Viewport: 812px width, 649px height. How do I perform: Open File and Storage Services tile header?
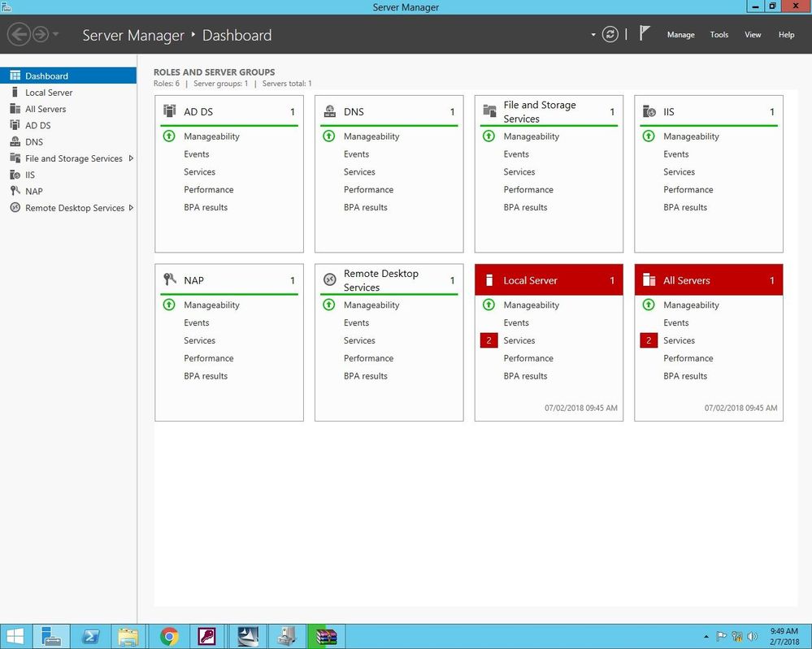(549, 112)
